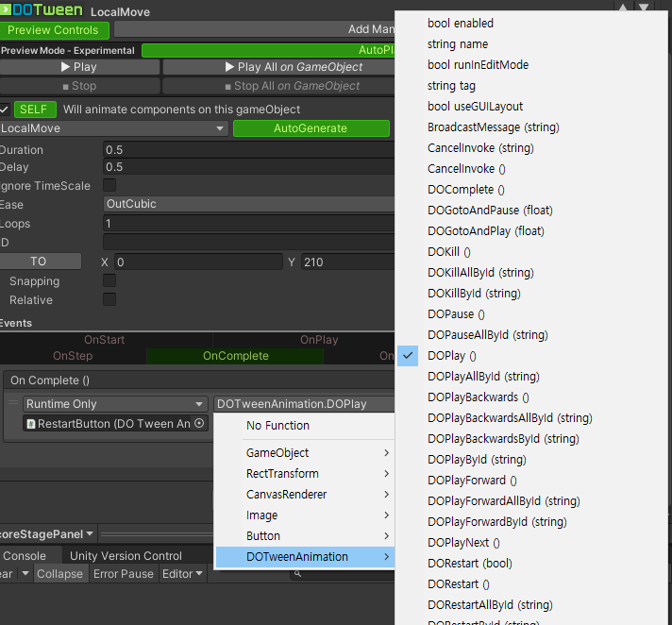Open the clear options arrow in the Console toolbar

(25, 573)
